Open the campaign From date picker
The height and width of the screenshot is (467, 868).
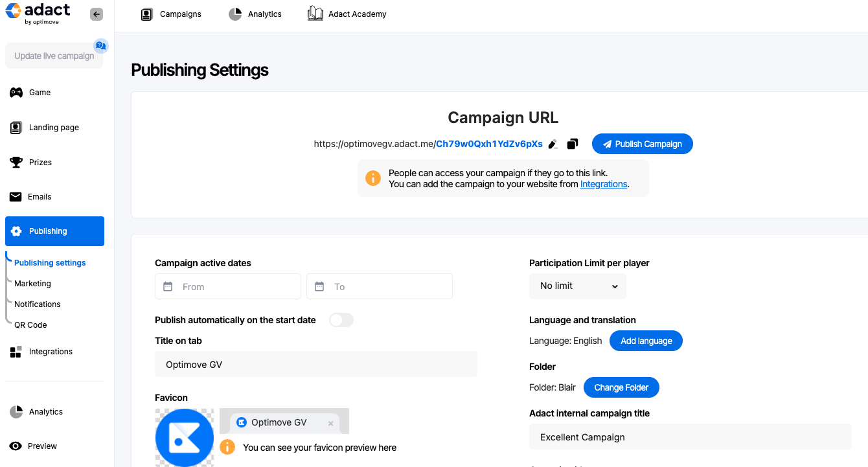(228, 286)
